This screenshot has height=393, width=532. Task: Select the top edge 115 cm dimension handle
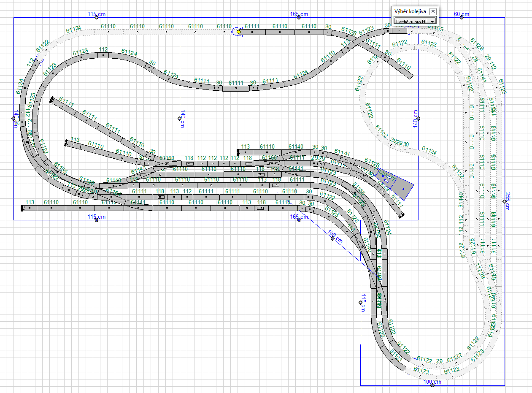pos(96,17)
